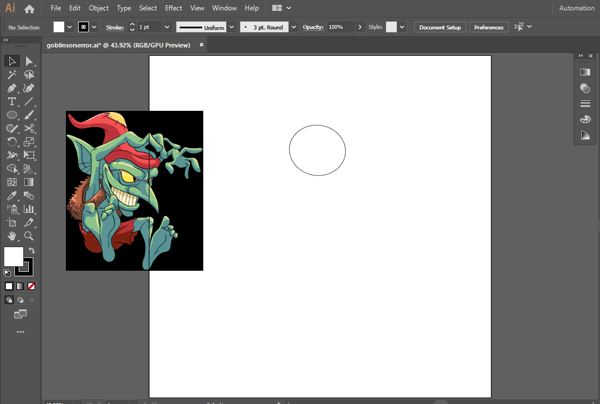Viewport: 600px width, 404px height.
Task: Open the triangle-shaped panel icon in right dock
Action: pyautogui.click(x=585, y=135)
